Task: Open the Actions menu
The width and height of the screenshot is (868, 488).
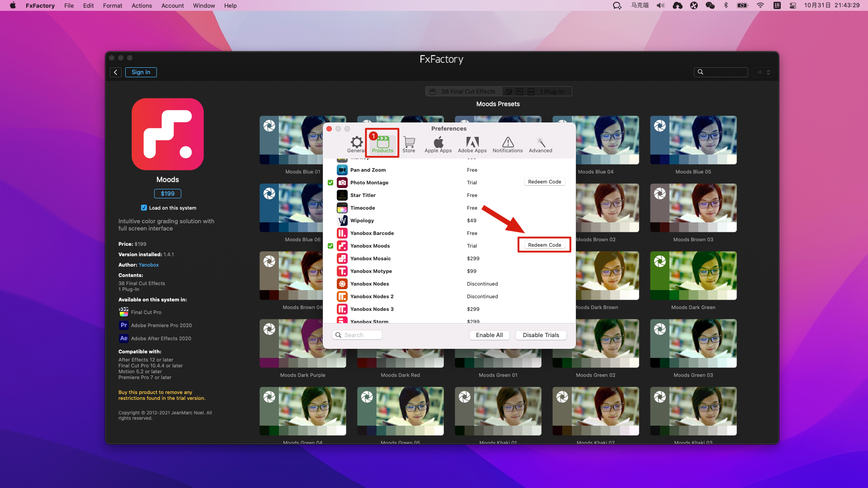Action: [142, 5]
